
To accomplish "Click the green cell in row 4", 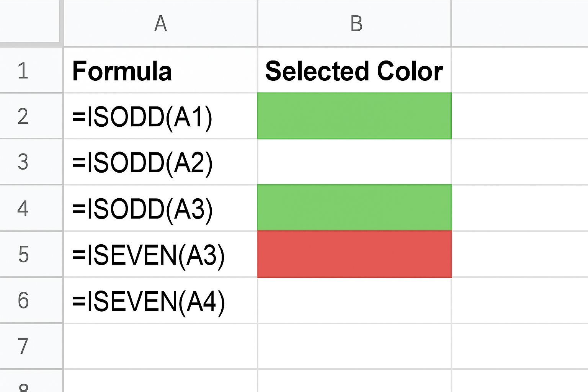I will click(354, 208).
